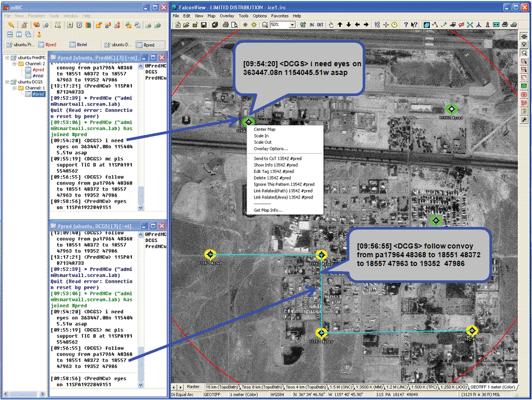Image resolution: width=532 pixels, height=400 pixels.
Task: Choose Get Map Info... in context menu
Action: (268, 210)
